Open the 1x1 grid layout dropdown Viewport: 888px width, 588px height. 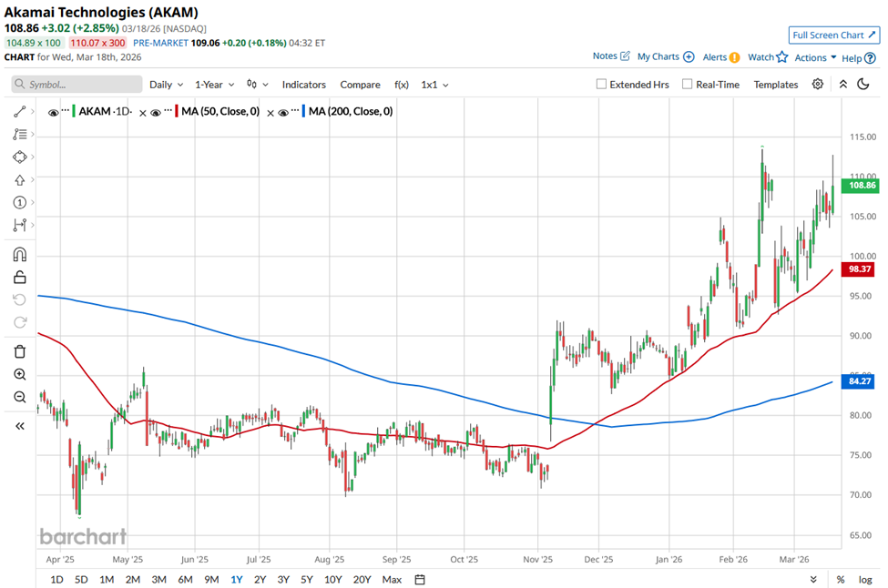(434, 85)
